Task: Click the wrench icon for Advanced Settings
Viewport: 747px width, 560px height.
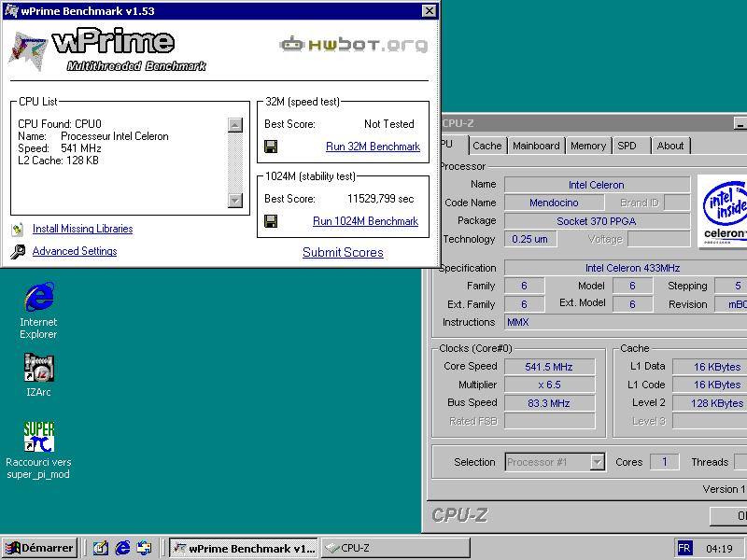Action: tap(18, 251)
